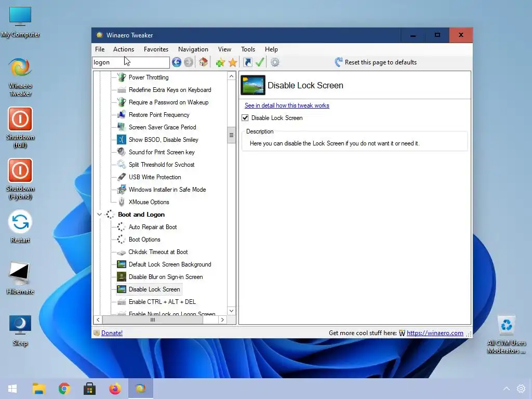Click tree scrollbar down arrow
The height and width of the screenshot is (399, 532).
click(x=231, y=311)
